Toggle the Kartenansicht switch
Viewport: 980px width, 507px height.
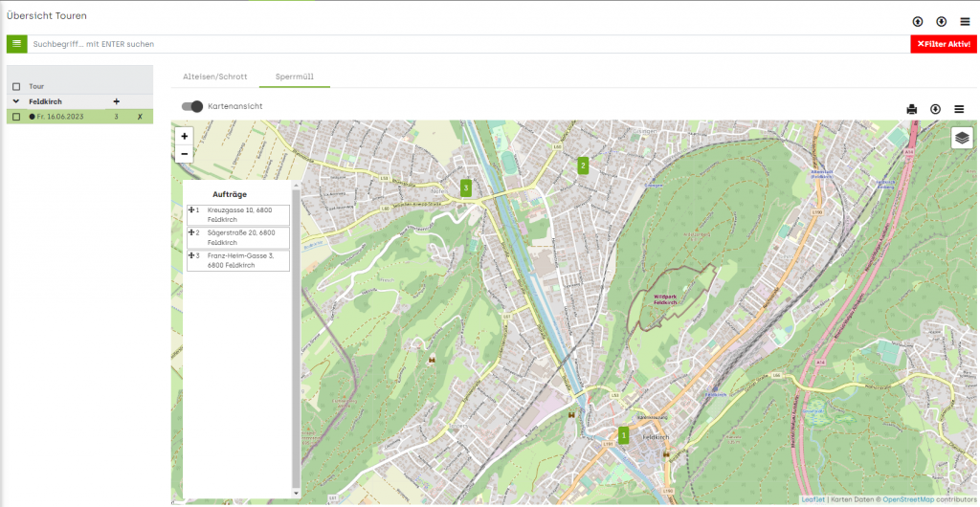[192, 107]
